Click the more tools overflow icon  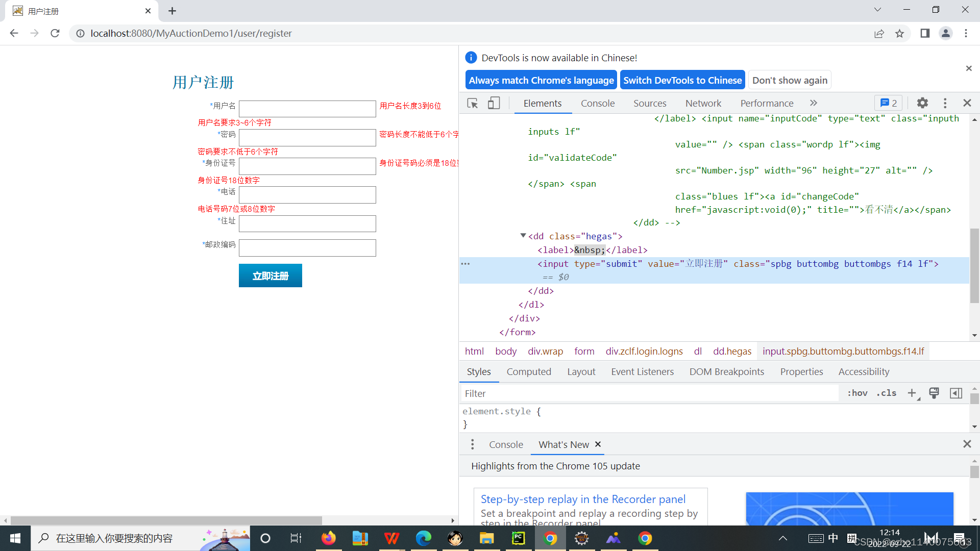[813, 102]
